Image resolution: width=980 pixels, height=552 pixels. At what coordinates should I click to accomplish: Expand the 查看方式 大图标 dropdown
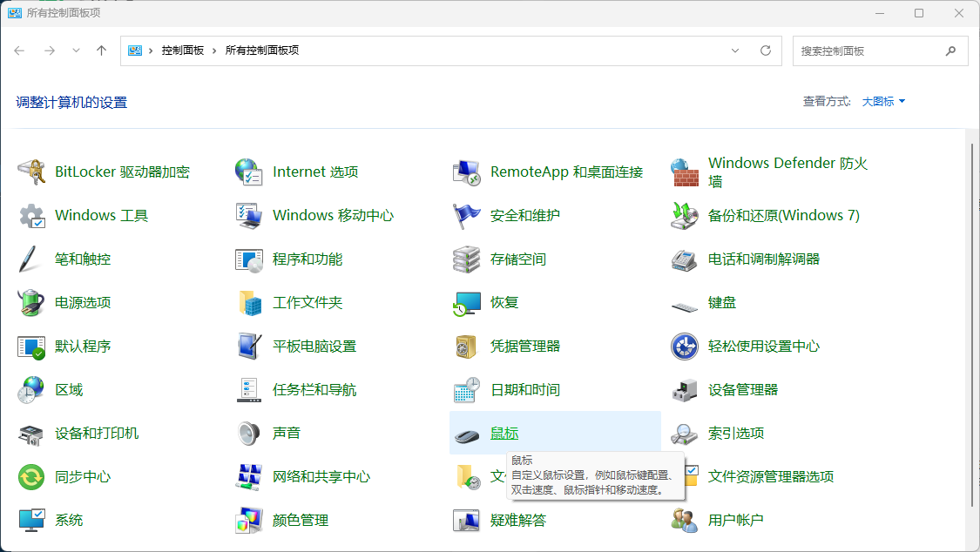[x=884, y=102]
